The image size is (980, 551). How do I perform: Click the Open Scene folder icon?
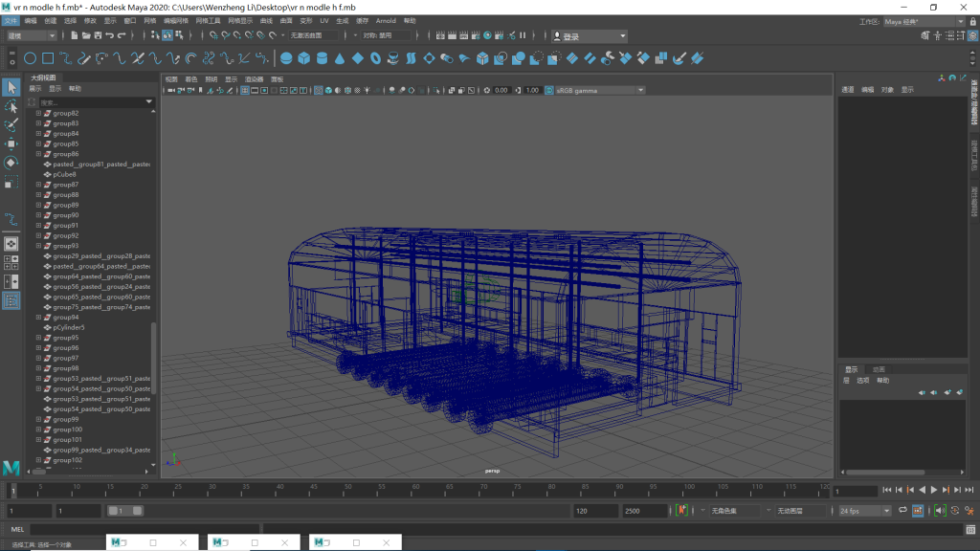click(86, 35)
